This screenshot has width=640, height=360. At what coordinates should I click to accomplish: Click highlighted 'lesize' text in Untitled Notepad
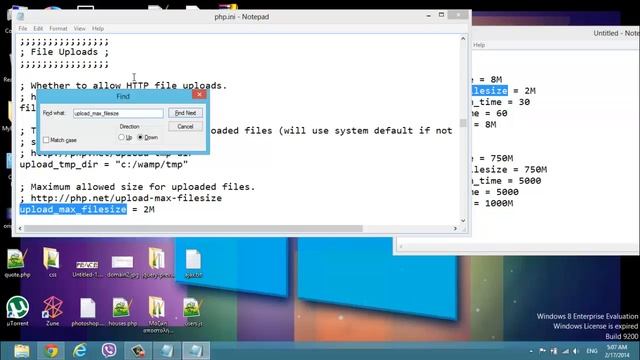[490, 91]
